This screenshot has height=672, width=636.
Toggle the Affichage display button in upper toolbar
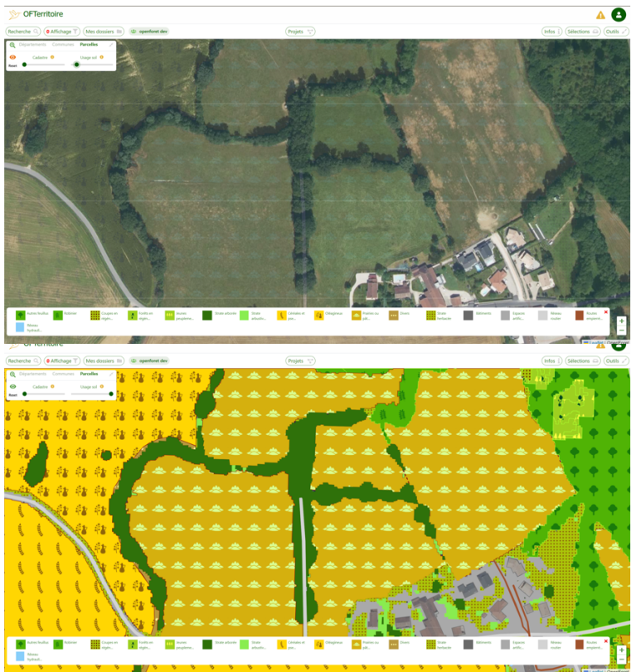click(x=61, y=31)
